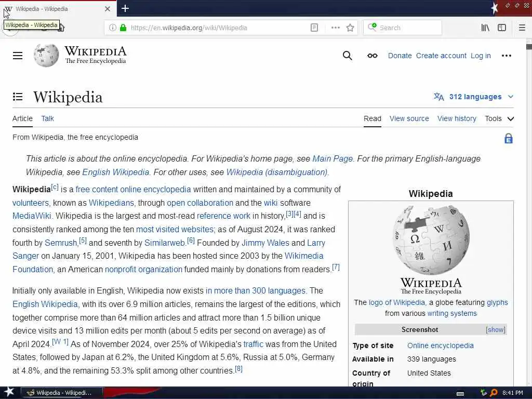Click the orange search tray icon

[x=494, y=393]
